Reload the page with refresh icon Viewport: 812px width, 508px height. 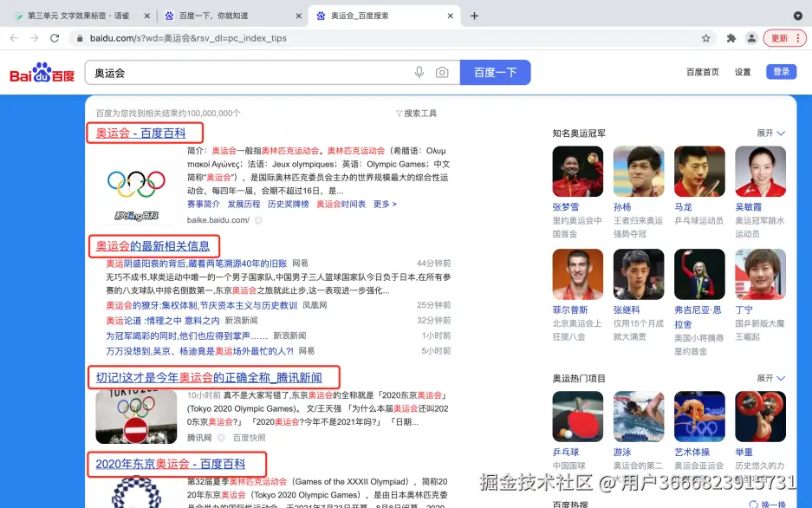(x=55, y=38)
